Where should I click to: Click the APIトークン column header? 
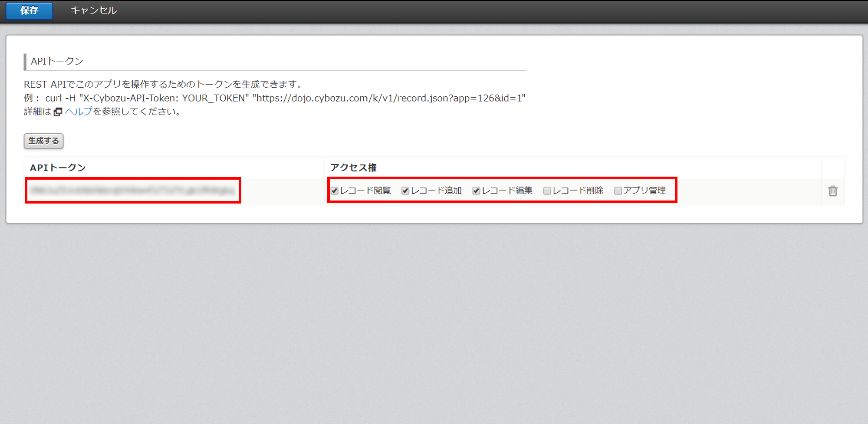58,168
